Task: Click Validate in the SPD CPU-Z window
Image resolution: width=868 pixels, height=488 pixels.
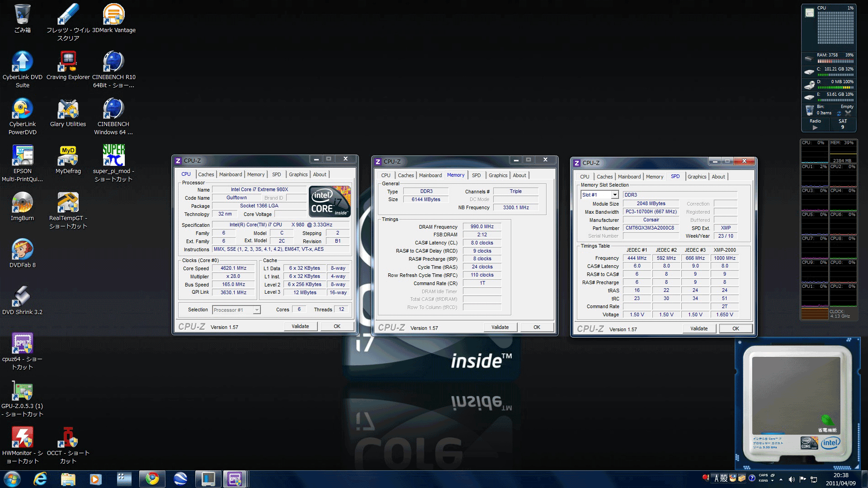Action: (698, 328)
